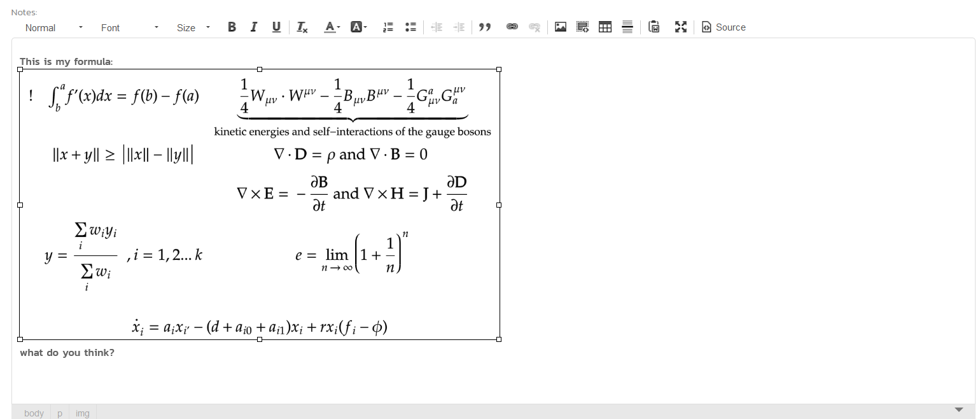Screen dimensions: 980x419
Task: Click the Image toolbar icon
Action: pyautogui.click(x=561, y=27)
